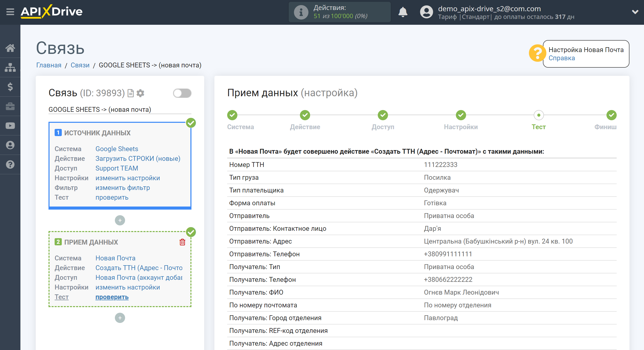The height and width of the screenshot is (350, 644).
Task: Click изменить фильтр link
Action: (x=123, y=188)
